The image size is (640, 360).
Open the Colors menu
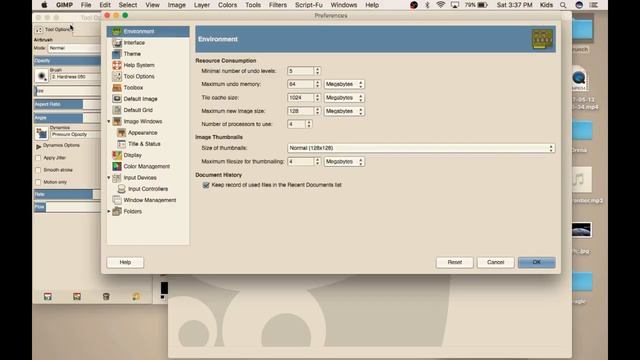(227, 5)
